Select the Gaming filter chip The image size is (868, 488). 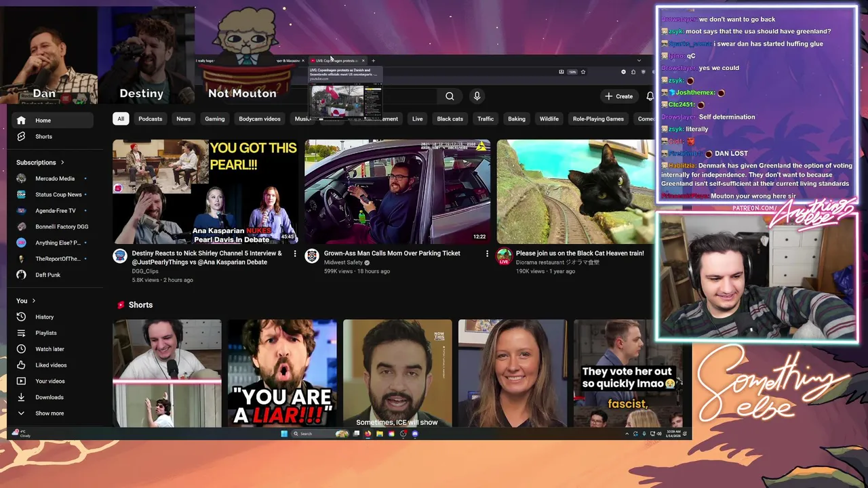click(215, 119)
